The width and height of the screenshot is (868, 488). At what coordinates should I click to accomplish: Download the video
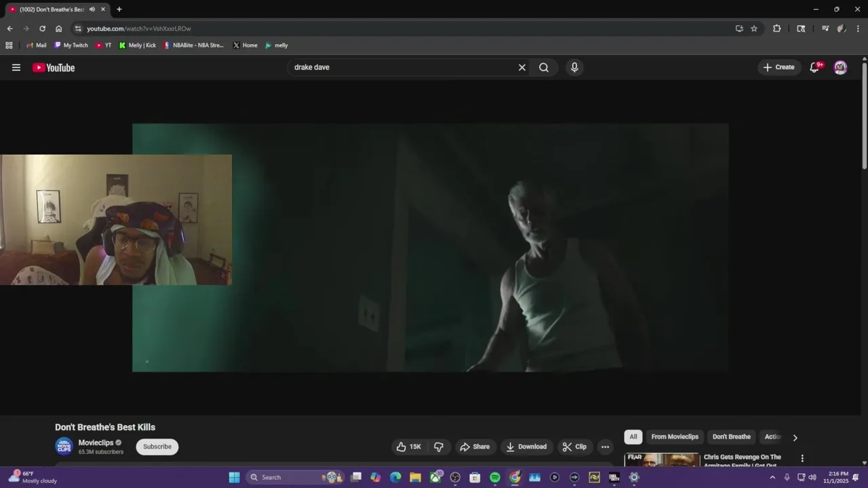(526, 447)
